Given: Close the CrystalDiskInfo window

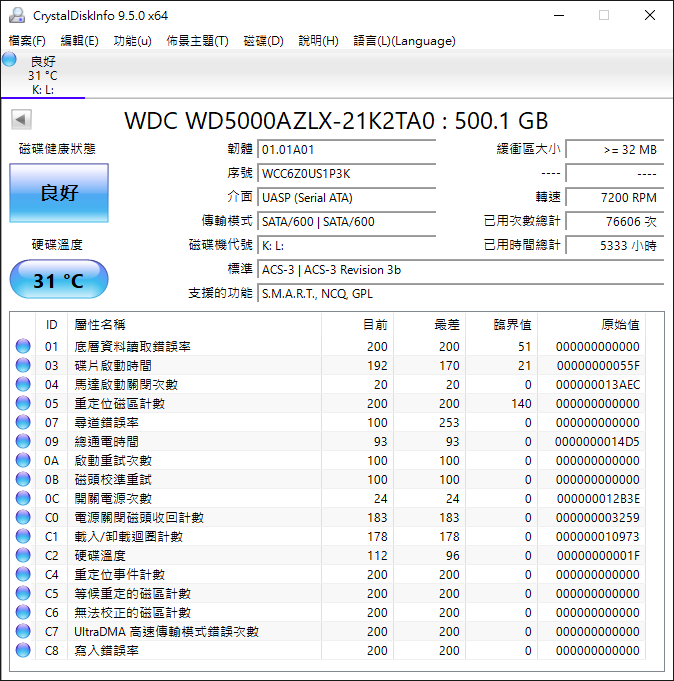Looking at the screenshot, I should [650, 15].
